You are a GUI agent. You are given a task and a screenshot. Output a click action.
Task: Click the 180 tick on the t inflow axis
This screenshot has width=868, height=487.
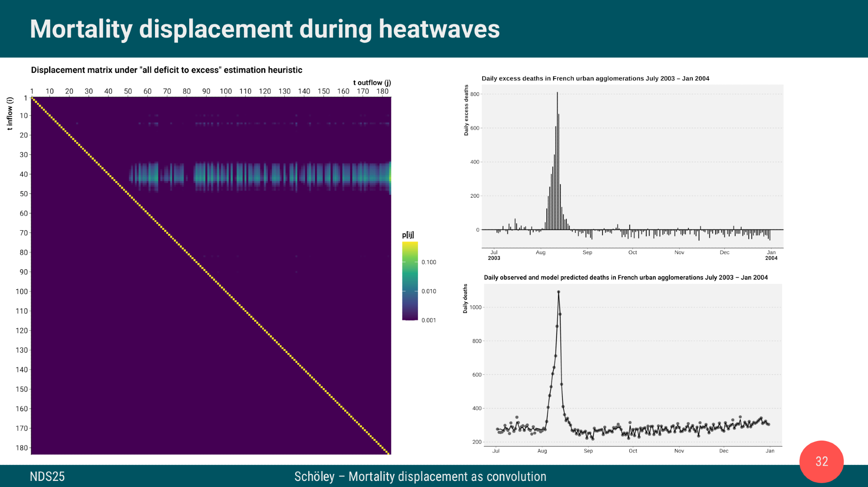coord(22,448)
